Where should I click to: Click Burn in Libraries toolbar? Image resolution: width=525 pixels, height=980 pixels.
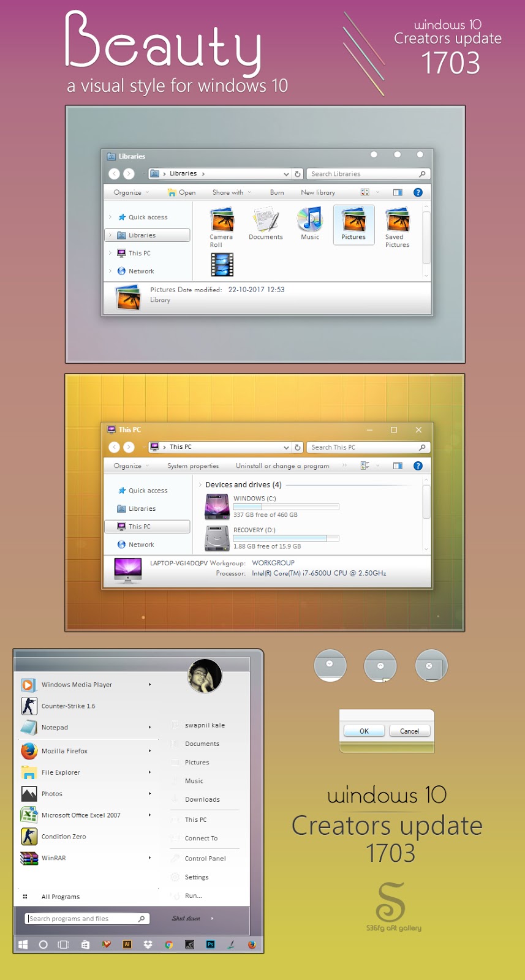[277, 192]
